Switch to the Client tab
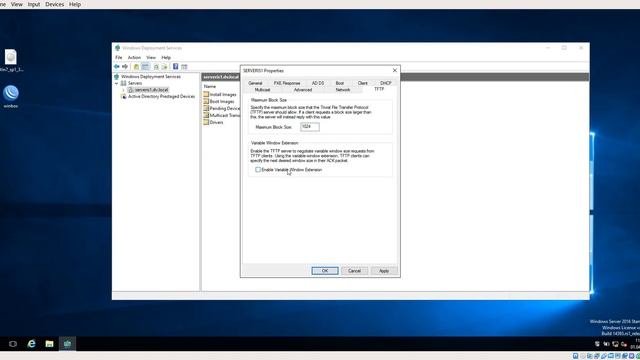 362,83
